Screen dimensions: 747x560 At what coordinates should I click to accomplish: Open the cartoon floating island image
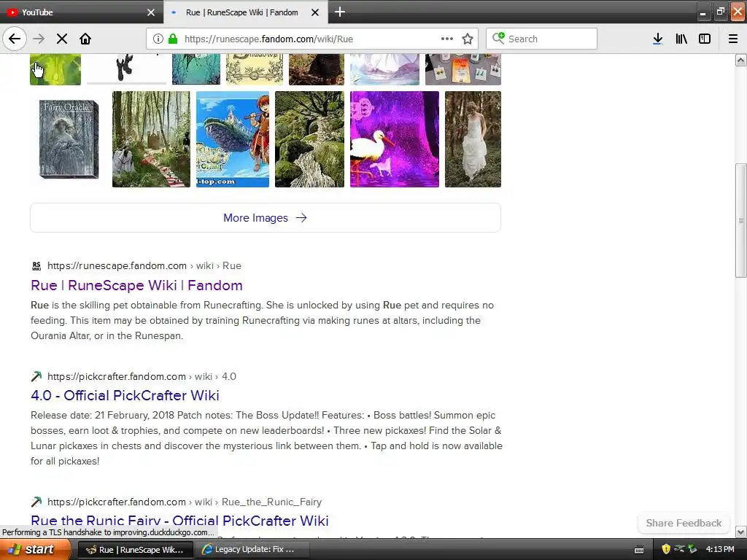(233, 139)
